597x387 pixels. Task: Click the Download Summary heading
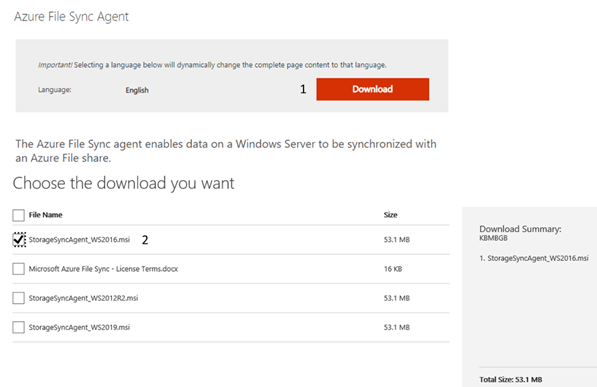(x=520, y=229)
